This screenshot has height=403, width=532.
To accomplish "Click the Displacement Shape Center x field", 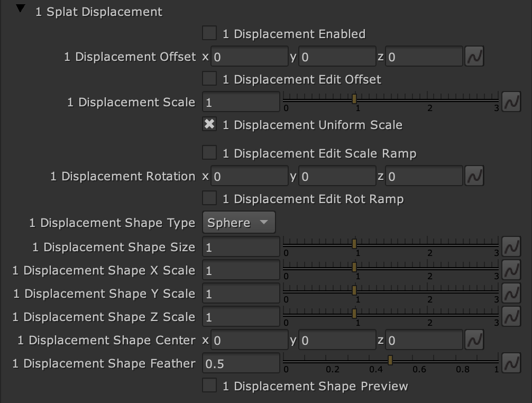I will [250, 340].
